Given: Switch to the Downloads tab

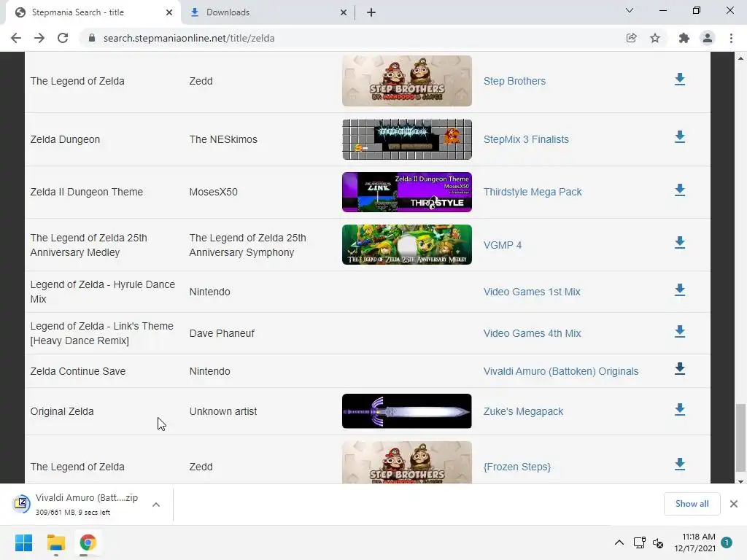Looking at the screenshot, I should [267, 12].
